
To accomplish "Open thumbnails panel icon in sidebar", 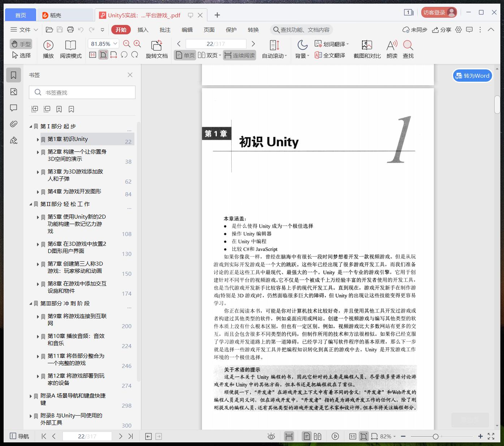I will 14,92.
